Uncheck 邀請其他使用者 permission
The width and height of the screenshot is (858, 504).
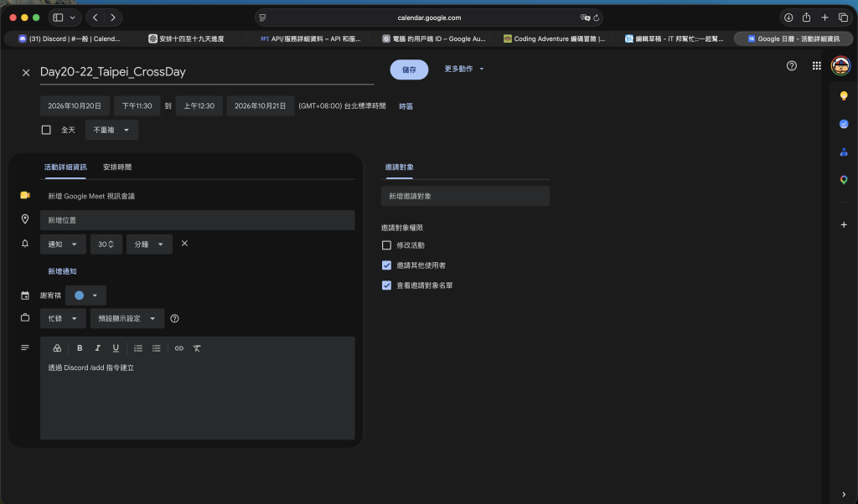coord(386,265)
